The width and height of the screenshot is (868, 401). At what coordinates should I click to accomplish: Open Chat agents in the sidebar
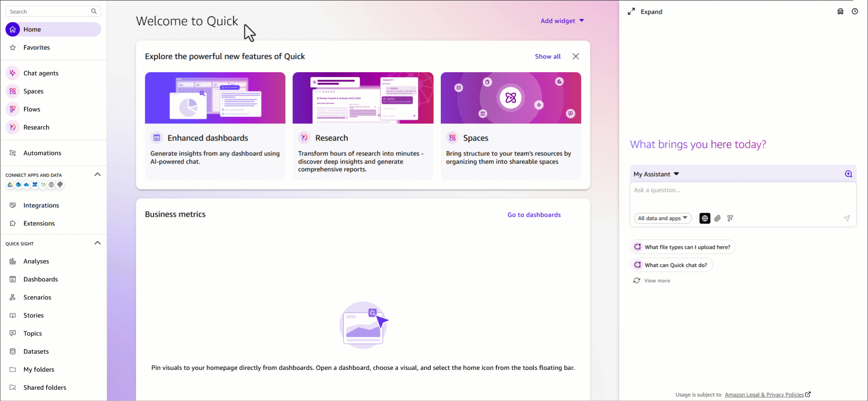41,73
